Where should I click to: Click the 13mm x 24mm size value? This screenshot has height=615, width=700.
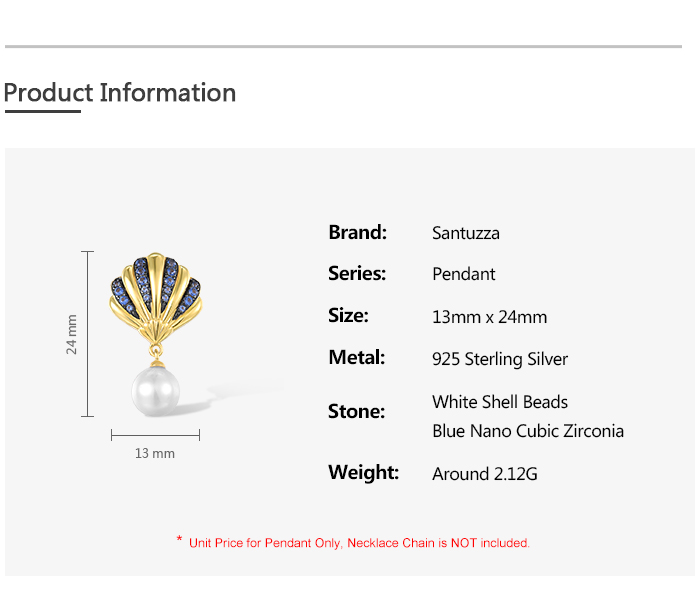[x=489, y=317]
